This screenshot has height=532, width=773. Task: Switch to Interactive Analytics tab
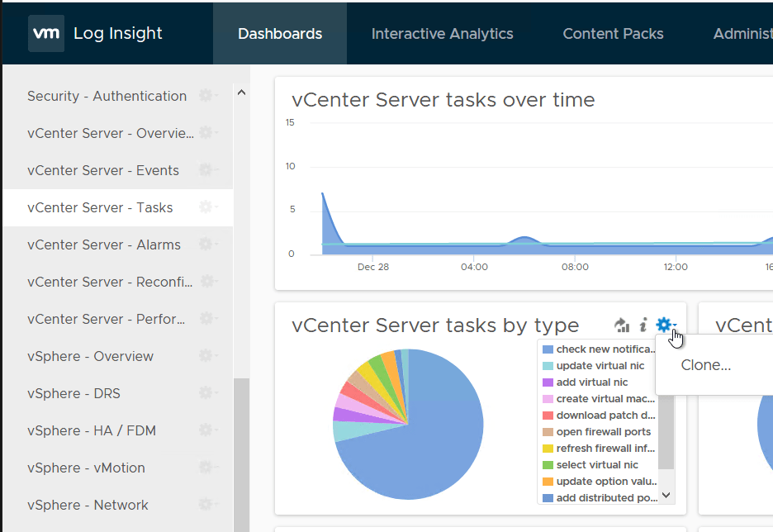coord(442,34)
